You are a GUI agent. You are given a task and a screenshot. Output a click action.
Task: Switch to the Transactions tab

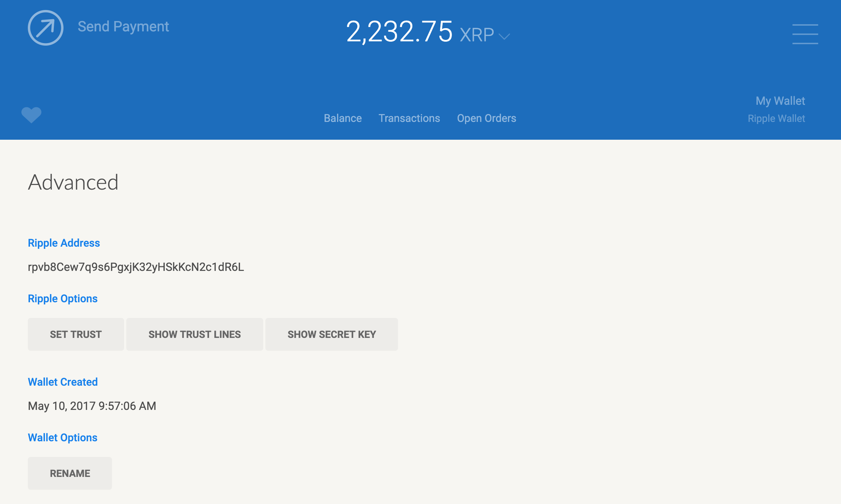(409, 118)
